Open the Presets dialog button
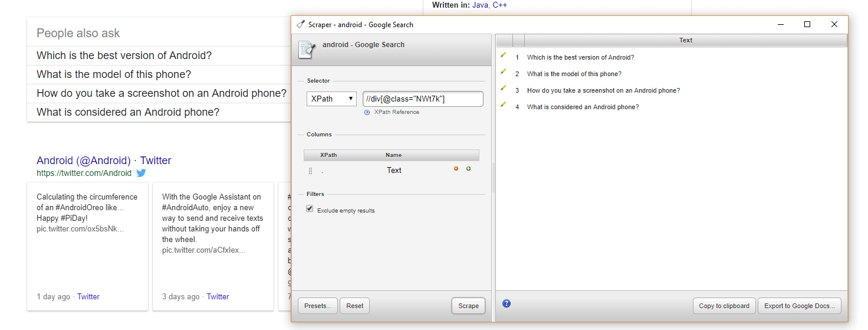Screen dimensions: 868x330 click(x=318, y=306)
